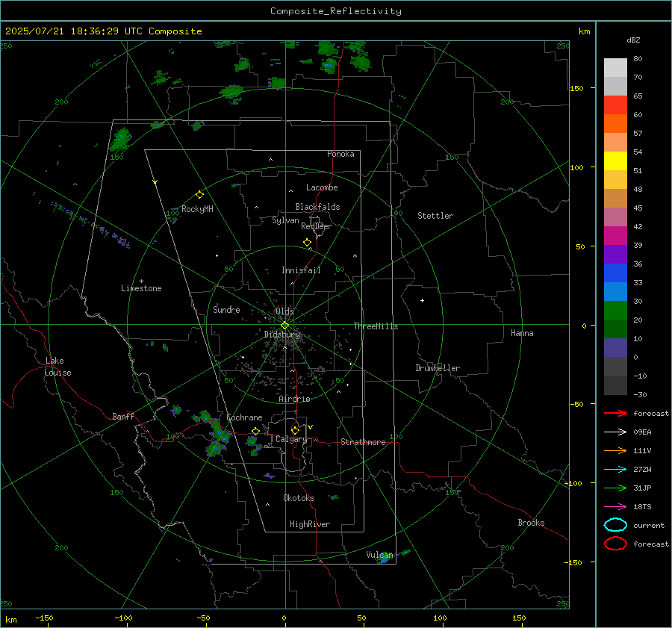
Task: Select the cyan 27ZW arrow legend icon
Action: pos(615,470)
